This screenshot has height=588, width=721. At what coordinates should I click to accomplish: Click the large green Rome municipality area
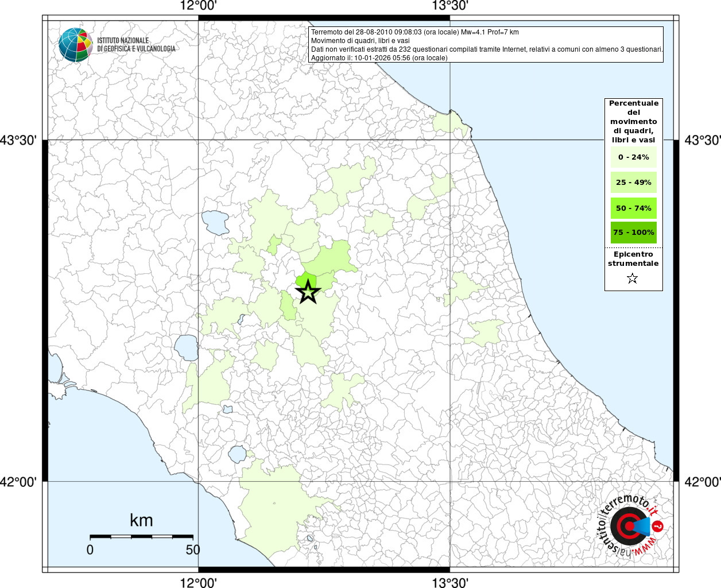click(276, 505)
